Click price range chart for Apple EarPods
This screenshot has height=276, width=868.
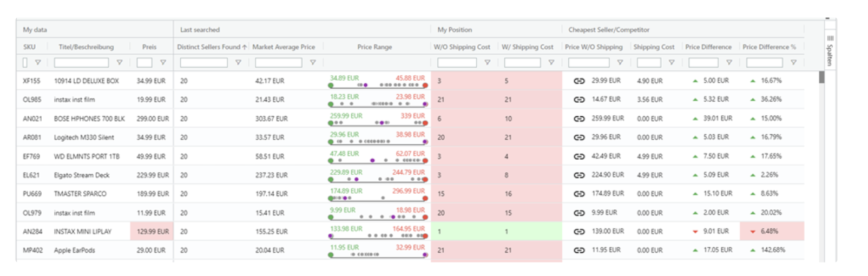[x=378, y=251]
